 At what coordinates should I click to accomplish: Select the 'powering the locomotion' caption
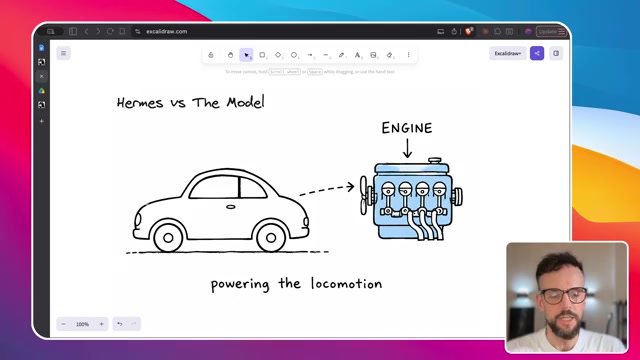click(x=296, y=284)
